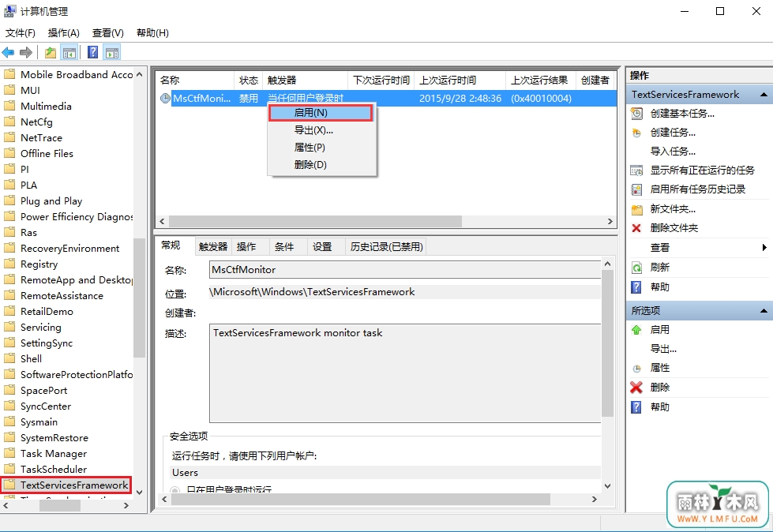This screenshot has height=532, width=773.
Task: Sort by the 下次运行时间 column header
Action: coord(381,81)
